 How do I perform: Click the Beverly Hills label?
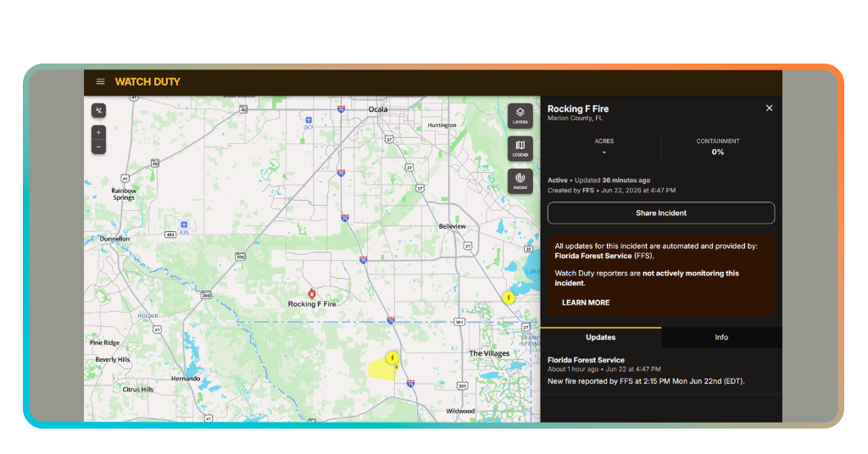click(x=113, y=359)
